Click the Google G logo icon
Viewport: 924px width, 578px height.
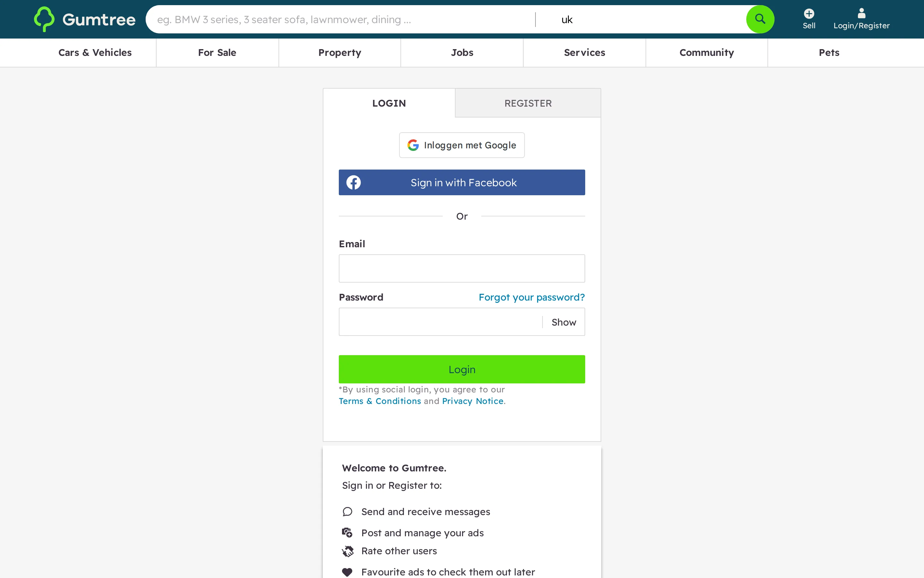coord(413,145)
